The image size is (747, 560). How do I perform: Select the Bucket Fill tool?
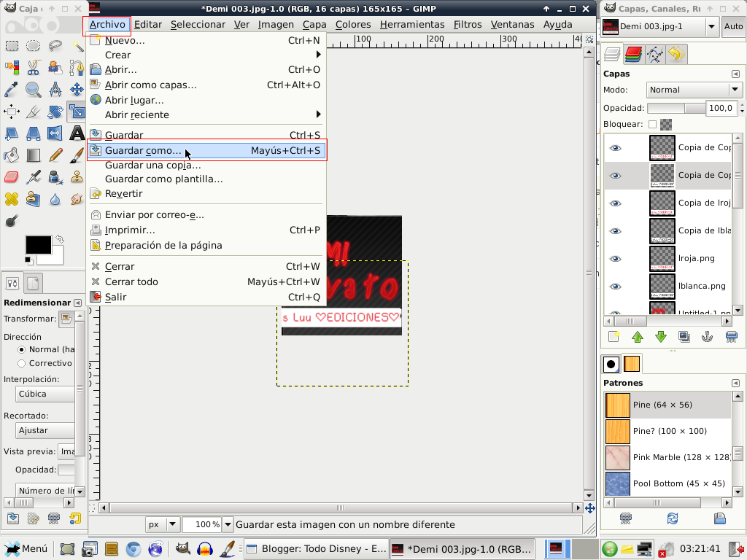point(12,155)
